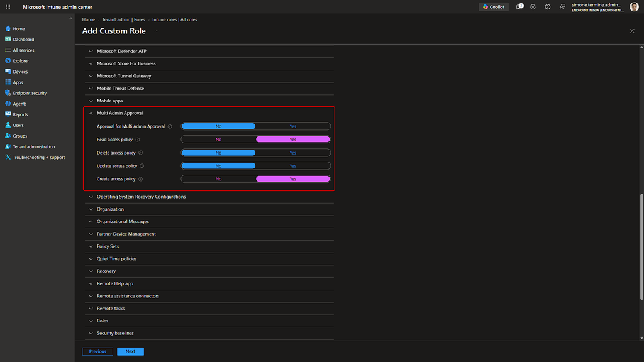Expand Remote Help app section
Image resolution: width=644 pixels, height=362 pixels.
[x=209, y=283]
